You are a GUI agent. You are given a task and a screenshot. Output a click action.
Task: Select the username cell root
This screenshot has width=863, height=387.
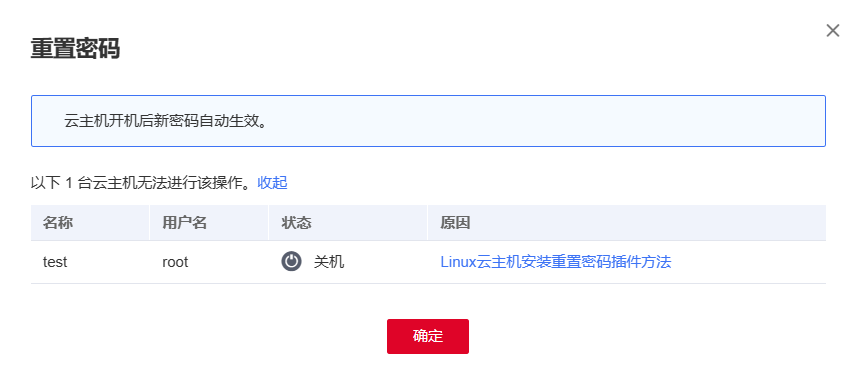(175, 262)
